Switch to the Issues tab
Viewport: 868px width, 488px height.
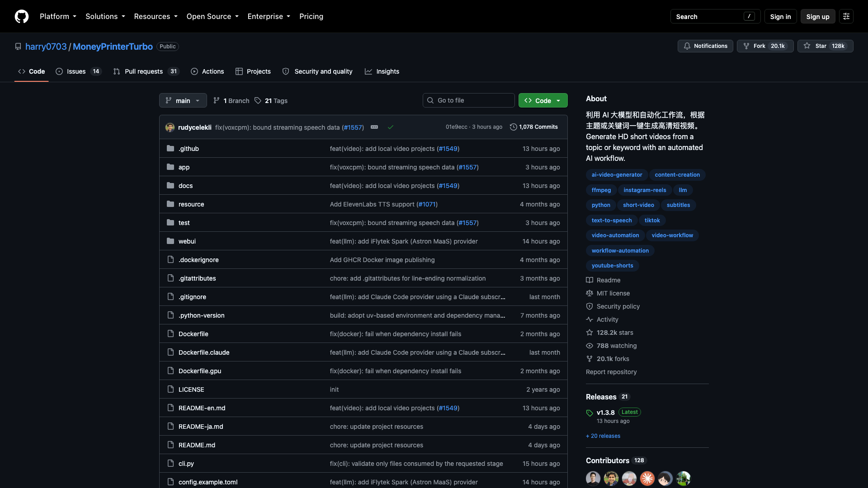point(79,71)
